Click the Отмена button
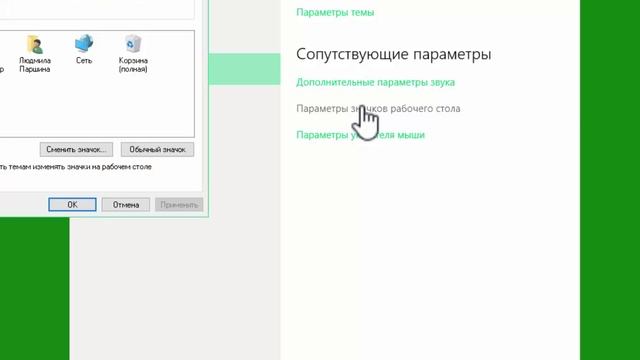 (126, 204)
